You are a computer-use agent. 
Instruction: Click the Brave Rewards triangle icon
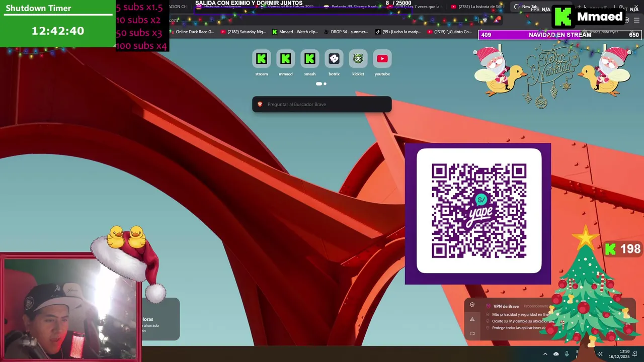coord(497,20)
